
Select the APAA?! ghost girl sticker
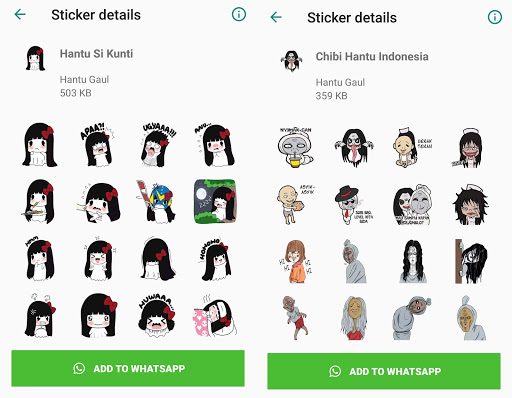pos(97,144)
